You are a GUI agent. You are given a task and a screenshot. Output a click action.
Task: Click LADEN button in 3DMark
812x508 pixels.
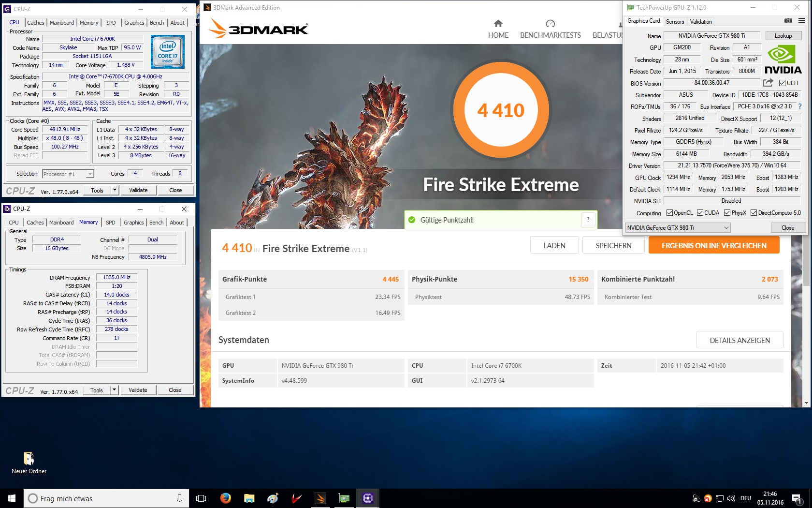[x=554, y=245]
